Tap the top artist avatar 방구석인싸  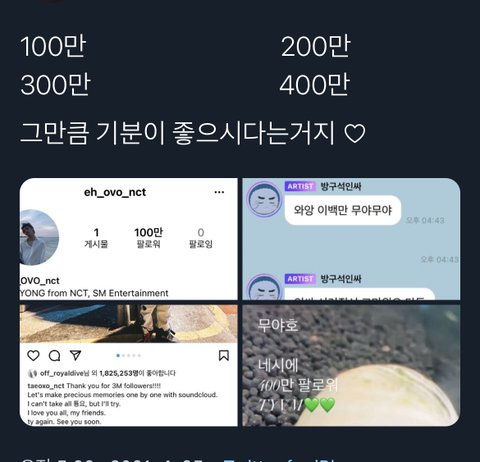click(264, 200)
